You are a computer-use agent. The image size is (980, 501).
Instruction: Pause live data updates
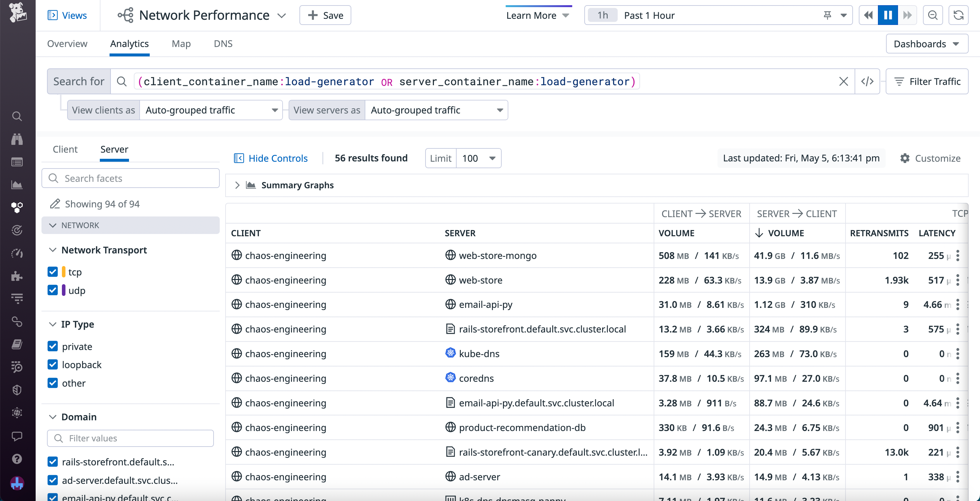point(887,15)
